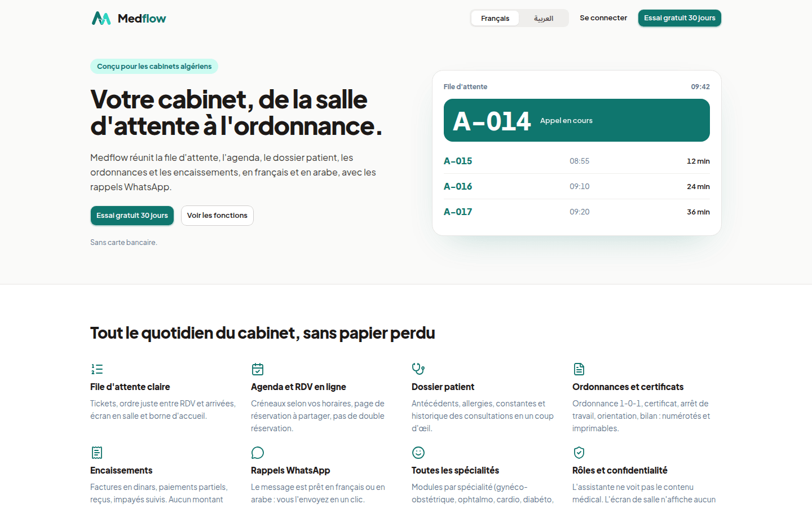Click the stethoscope icon above Dossier patient

coord(418,369)
